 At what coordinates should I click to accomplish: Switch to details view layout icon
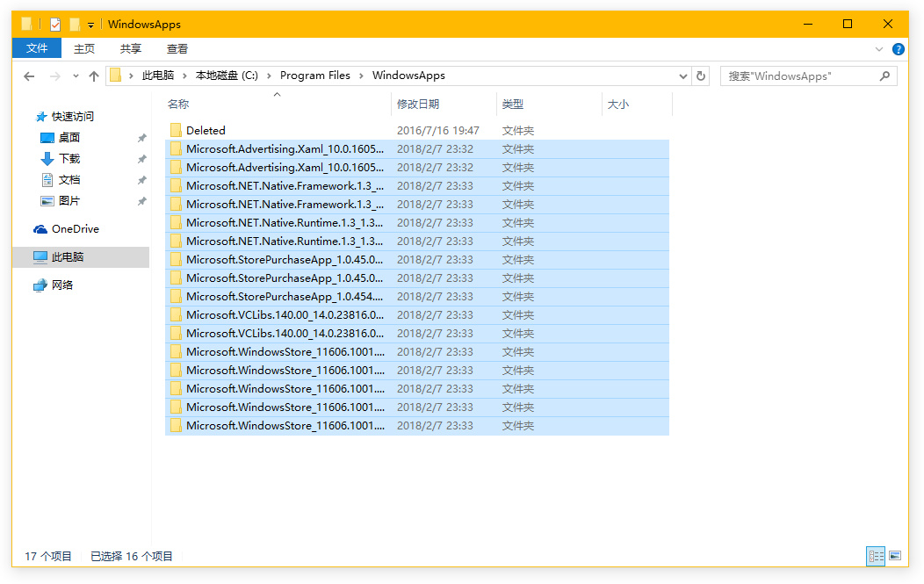coord(875,556)
